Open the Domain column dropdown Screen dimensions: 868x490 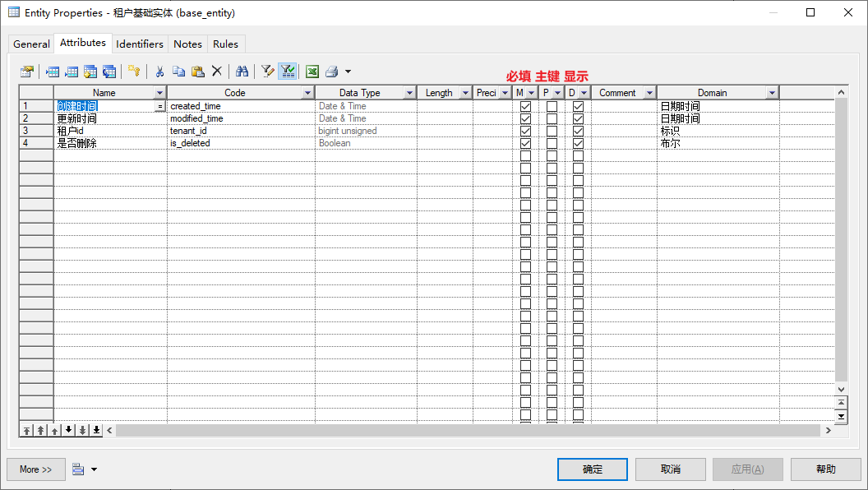pyautogui.click(x=772, y=92)
